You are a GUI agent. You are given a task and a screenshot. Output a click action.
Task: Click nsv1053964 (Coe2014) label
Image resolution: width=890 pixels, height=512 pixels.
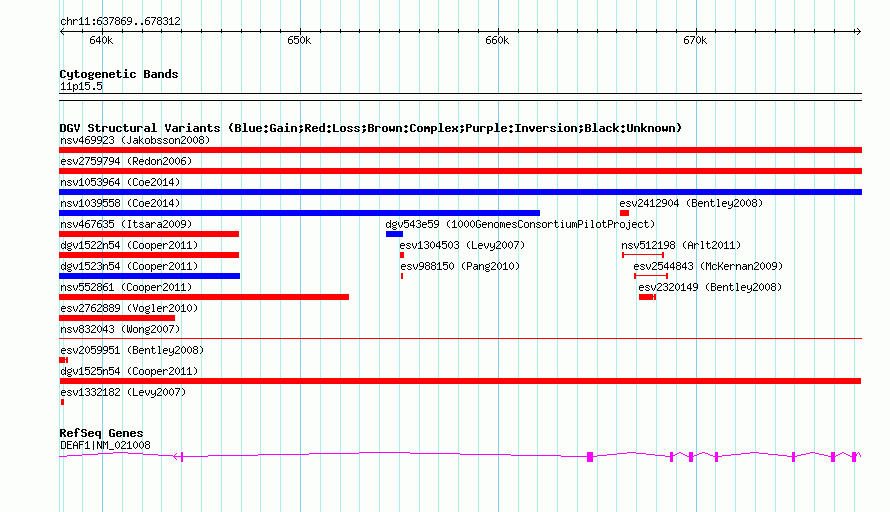click(x=120, y=182)
